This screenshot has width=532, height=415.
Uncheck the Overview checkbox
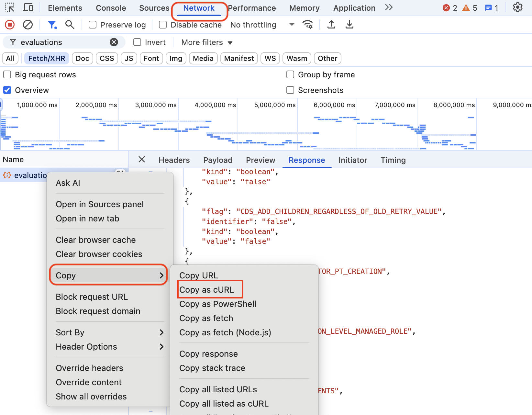pyautogui.click(x=7, y=90)
